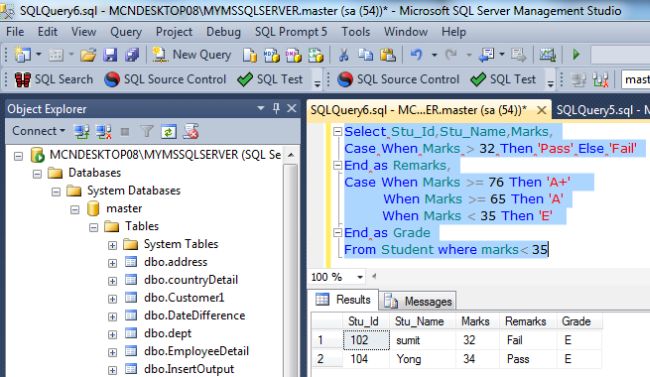Click the Open File folder icon
Screen dimensions: 650x377
(88, 54)
